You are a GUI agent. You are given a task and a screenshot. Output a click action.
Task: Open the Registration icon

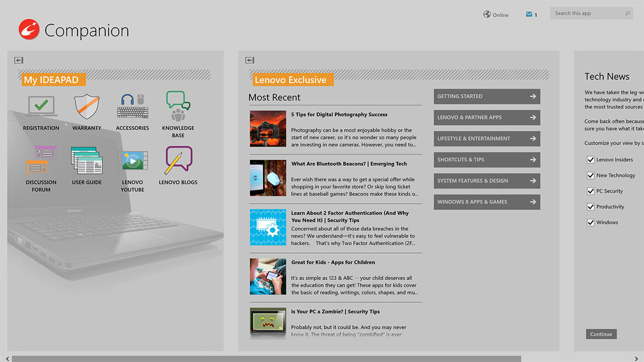coord(41,107)
